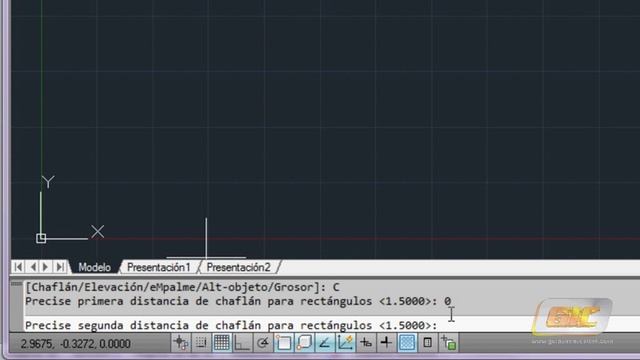Jump to first layout tab arrow

pyautogui.click(x=18, y=267)
